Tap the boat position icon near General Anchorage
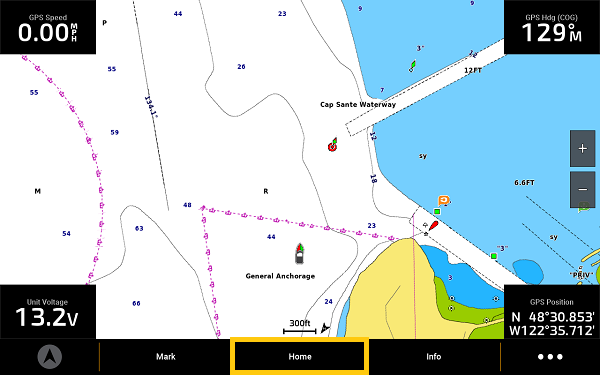600x375 pixels. point(300,253)
